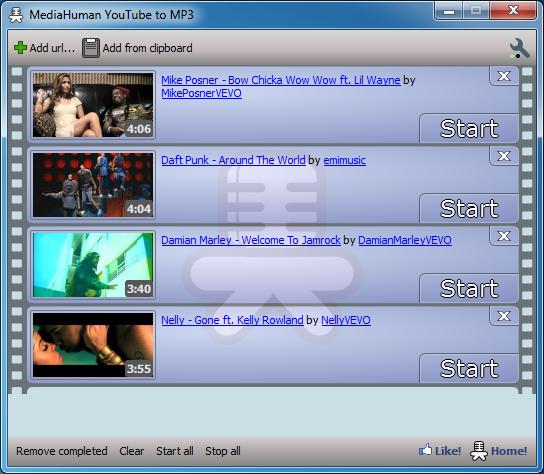Screen dimensions: 544x474
Task: Open the DamianMarleyVEVO channel link
Action: tap(405, 240)
